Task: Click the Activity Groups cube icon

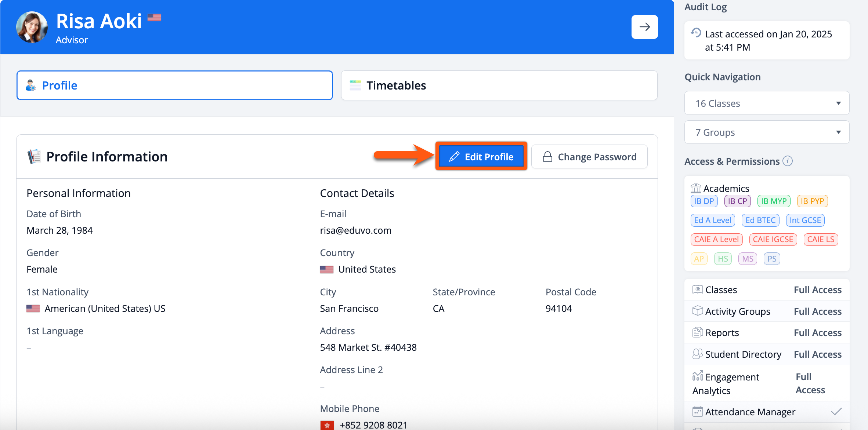Action: tap(697, 311)
